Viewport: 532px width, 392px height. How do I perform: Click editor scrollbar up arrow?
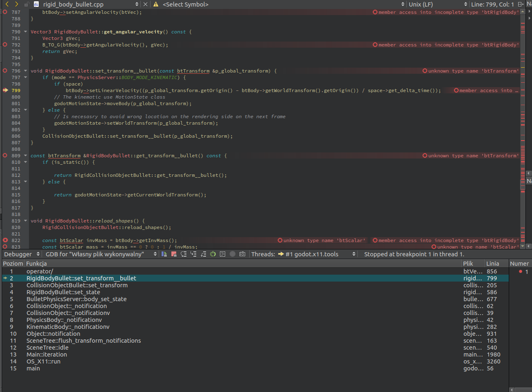pyautogui.click(x=523, y=11)
